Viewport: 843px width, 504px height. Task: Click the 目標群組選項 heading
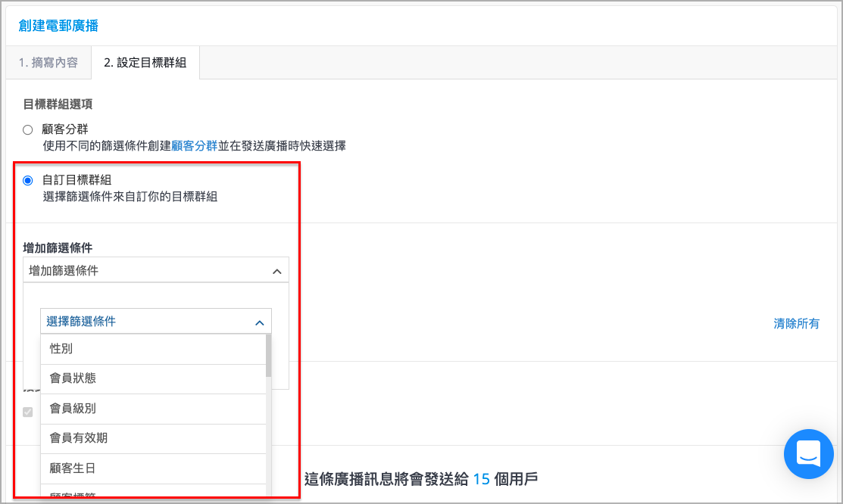tap(58, 104)
